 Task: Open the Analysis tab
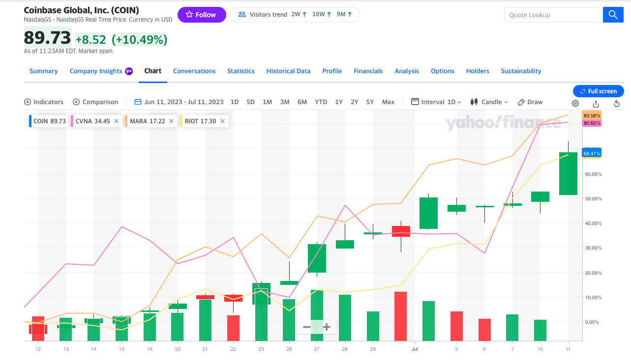click(x=407, y=71)
